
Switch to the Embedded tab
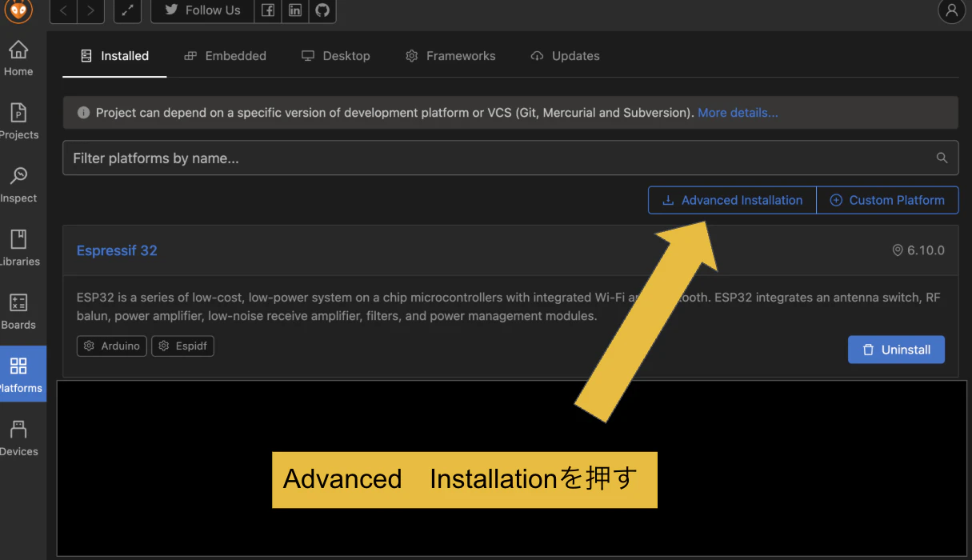click(225, 55)
